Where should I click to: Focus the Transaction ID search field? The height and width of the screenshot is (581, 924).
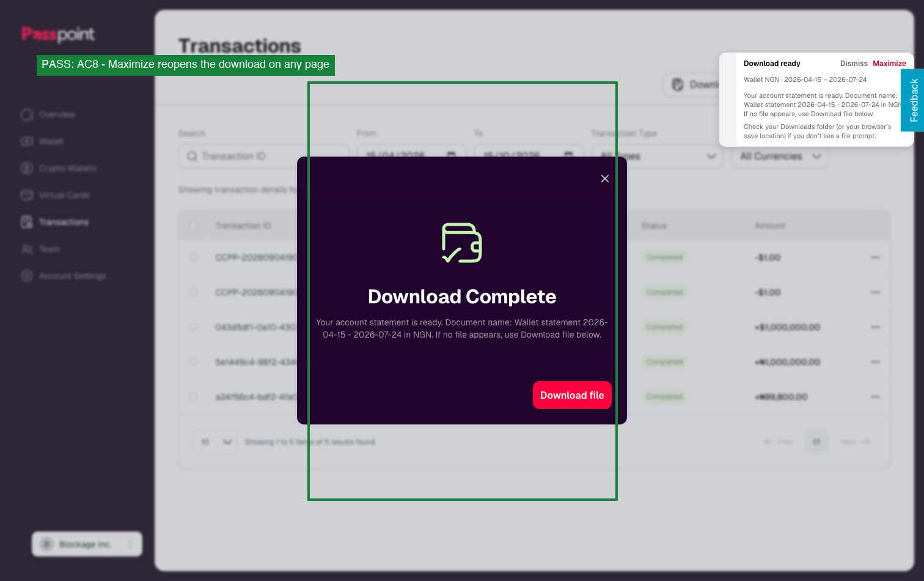tap(263, 157)
